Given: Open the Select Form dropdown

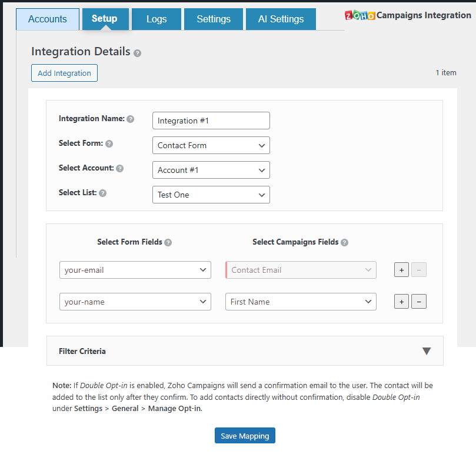Looking at the screenshot, I should [x=211, y=145].
